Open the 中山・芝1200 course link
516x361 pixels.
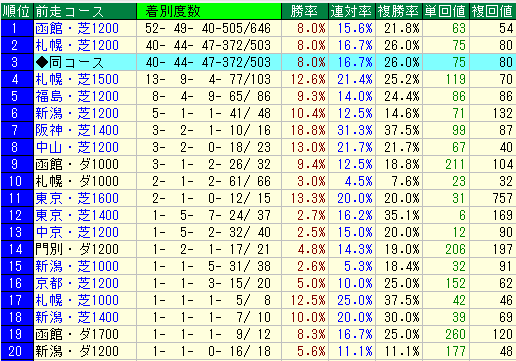77,147
